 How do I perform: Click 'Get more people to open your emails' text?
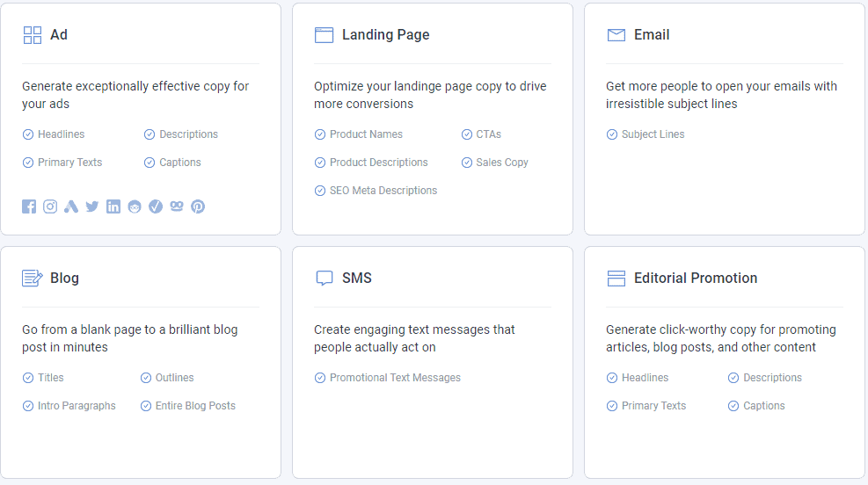[721, 95]
